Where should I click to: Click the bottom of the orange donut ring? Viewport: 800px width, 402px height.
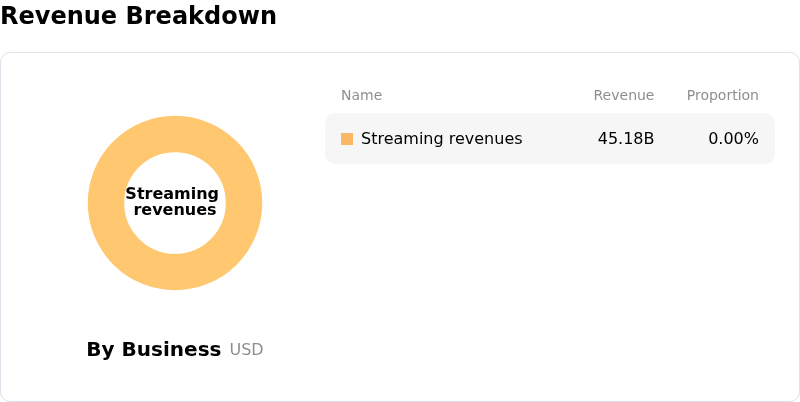[175, 272]
